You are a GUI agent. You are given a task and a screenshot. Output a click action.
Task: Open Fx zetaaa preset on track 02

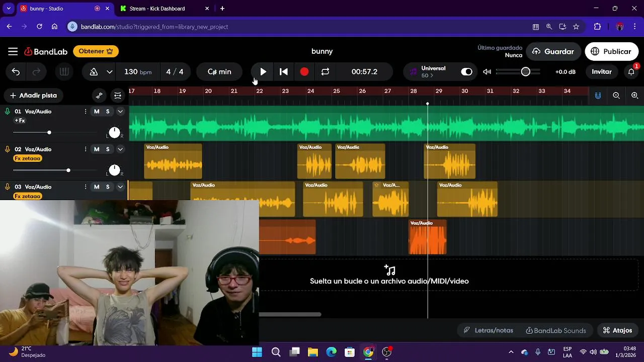[x=28, y=158]
